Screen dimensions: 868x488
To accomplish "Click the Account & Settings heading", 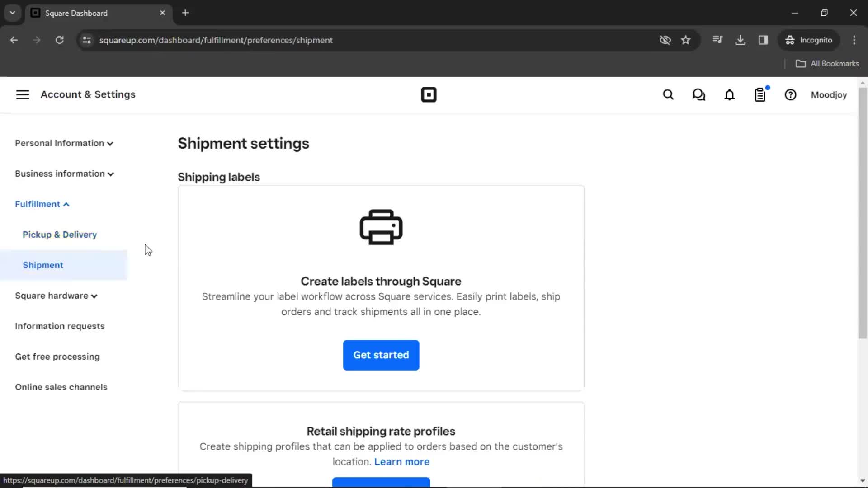I will click(x=88, y=94).
